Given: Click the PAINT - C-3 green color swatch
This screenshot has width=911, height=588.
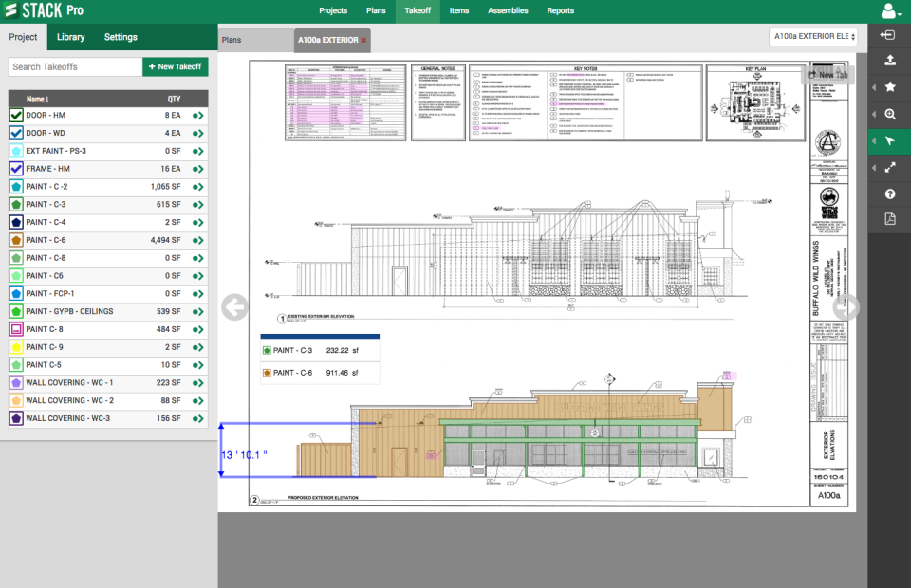Looking at the screenshot, I should (x=16, y=205).
